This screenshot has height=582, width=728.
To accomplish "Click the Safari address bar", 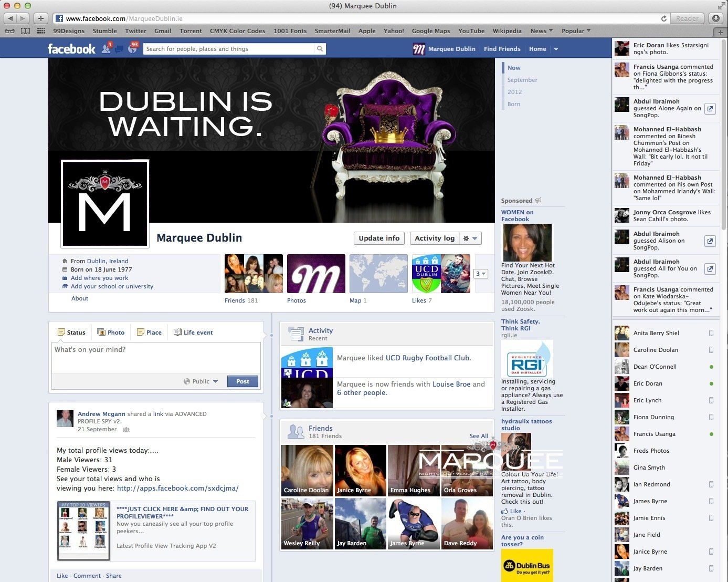I will pos(357,18).
